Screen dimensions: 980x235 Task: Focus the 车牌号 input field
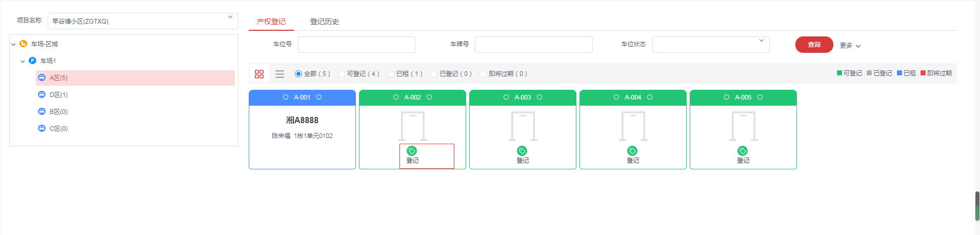point(533,45)
